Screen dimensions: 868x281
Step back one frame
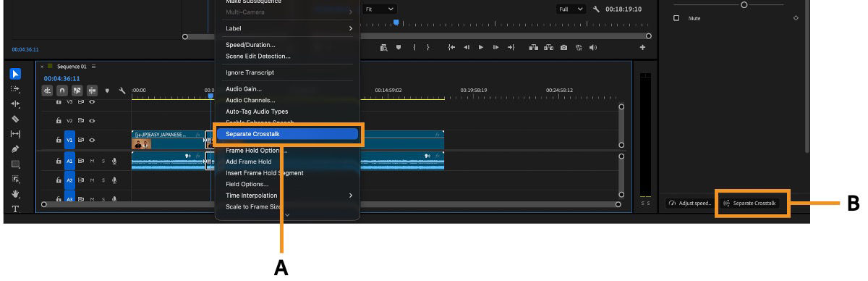click(x=467, y=47)
